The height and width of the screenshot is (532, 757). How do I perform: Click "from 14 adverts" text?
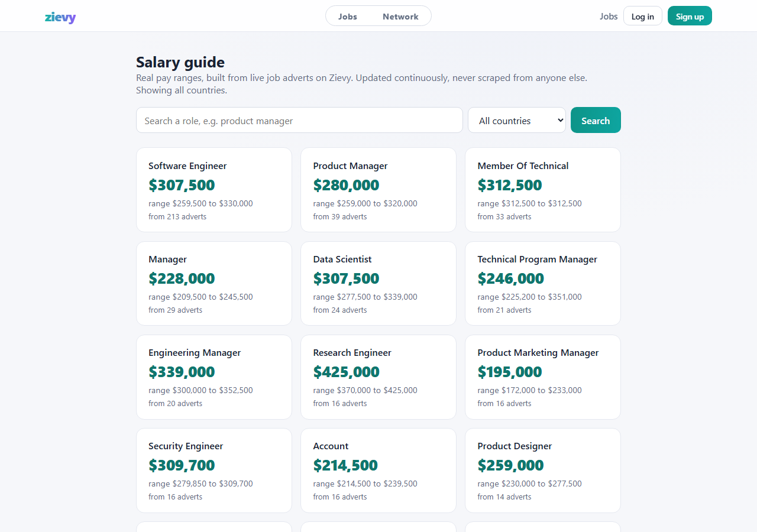[x=504, y=497]
